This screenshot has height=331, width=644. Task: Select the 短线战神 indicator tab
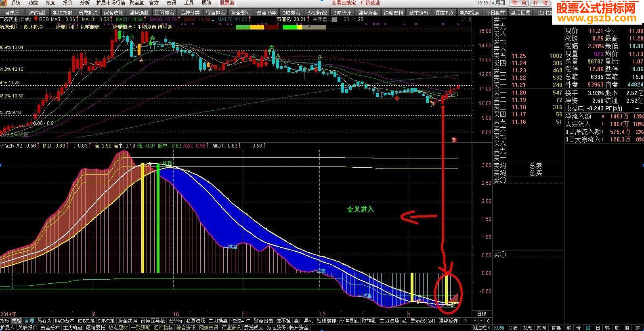(326, 321)
